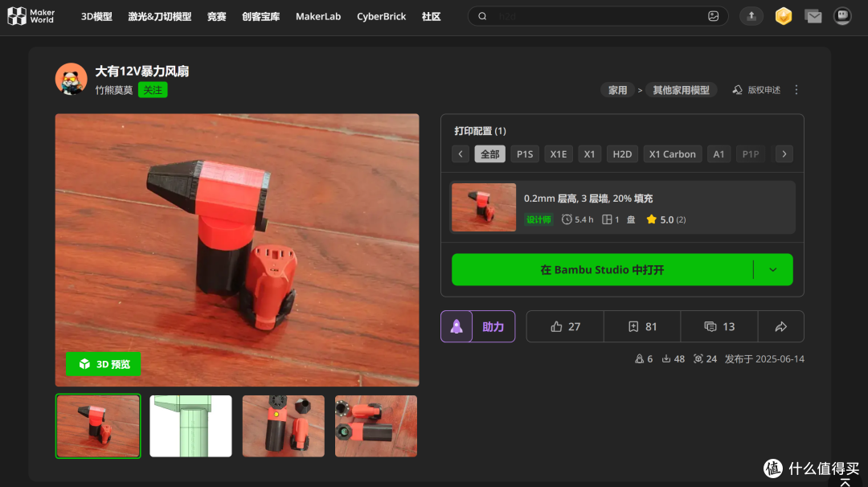
Task: Filter by X1E printer
Action: pyautogui.click(x=558, y=153)
